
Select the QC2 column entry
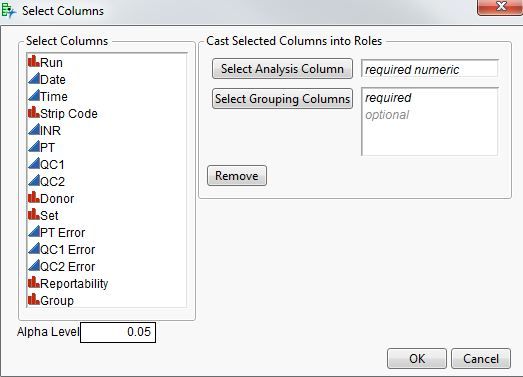107,181
